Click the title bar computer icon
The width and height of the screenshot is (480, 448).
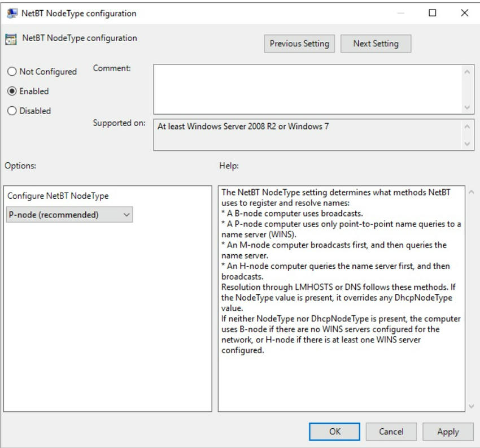click(12, 13)
